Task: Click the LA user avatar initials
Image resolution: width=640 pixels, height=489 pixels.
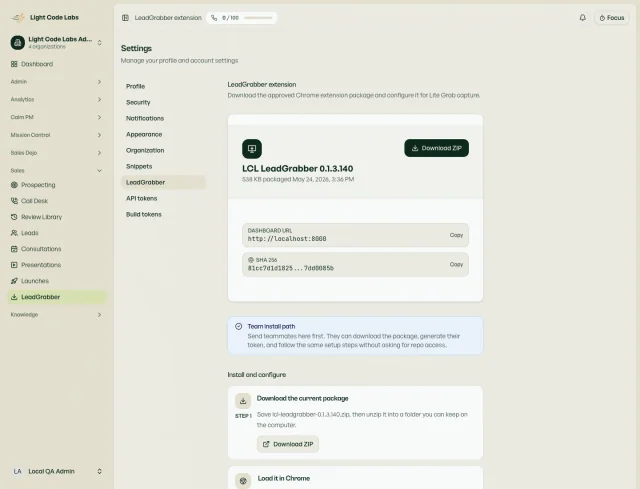Action: pos(18,471)
